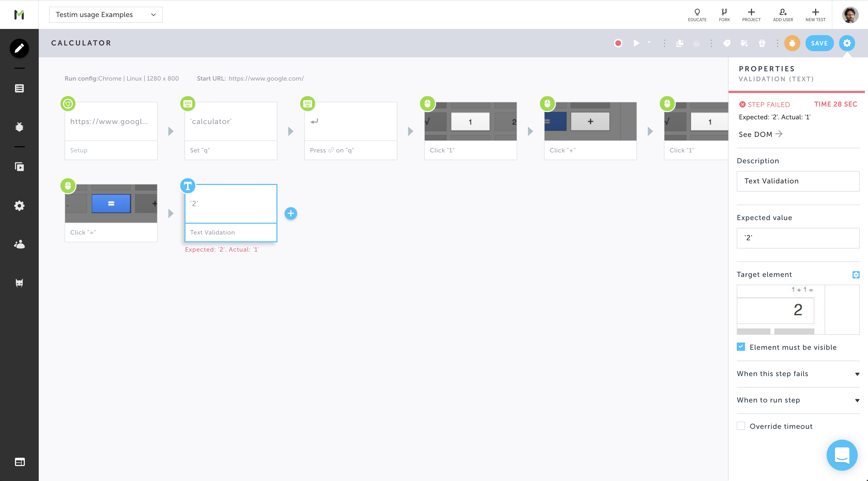Click the Expected value input field
The width and height of the screenshot is (868, 481).
797,238
